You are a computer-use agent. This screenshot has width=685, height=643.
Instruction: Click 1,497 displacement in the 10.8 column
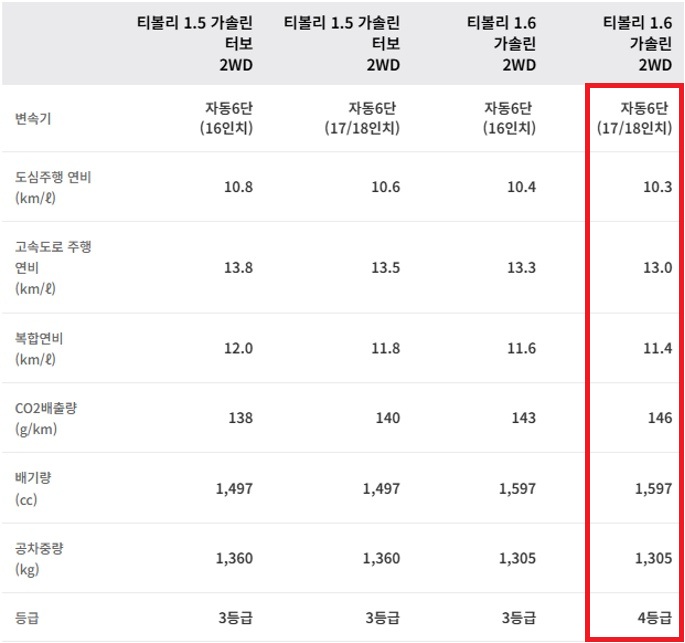click(235, 489)
